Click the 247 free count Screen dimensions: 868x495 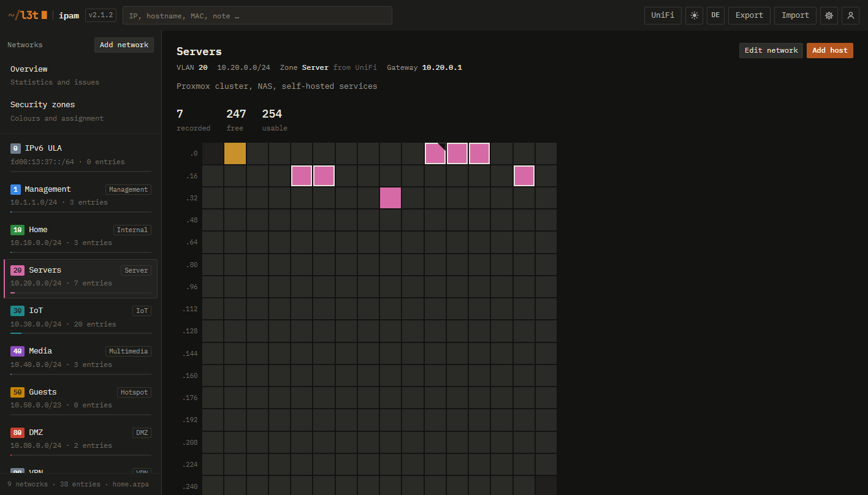point(236,114)
